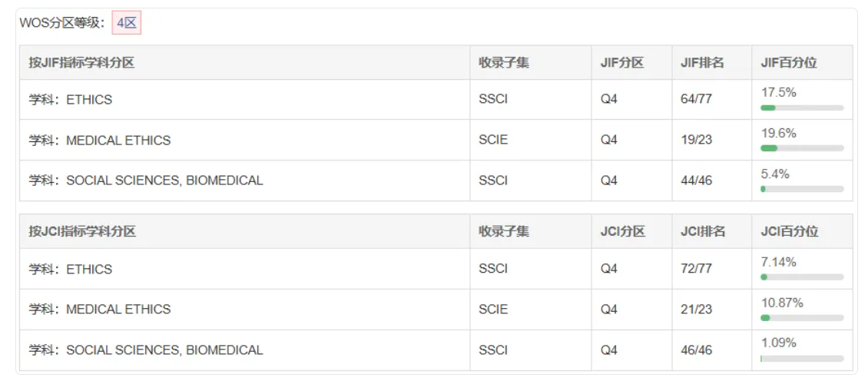
Task: Select the JIF row SOCIAL SCIENCES, BIOMEDICAL
Action: coord(436,181)
